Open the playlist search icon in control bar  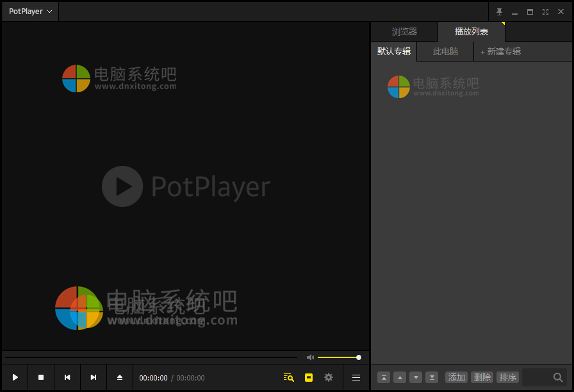coord(289,377)
